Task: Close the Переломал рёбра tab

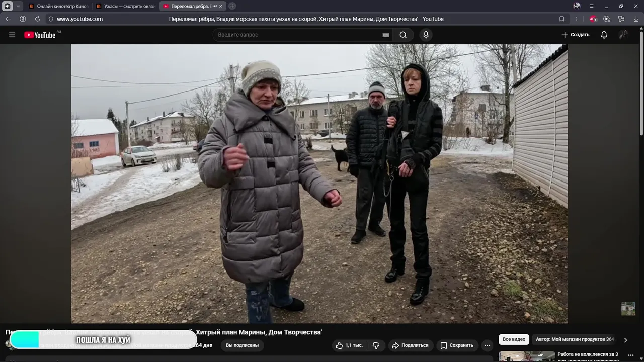Action: [221, 6]
